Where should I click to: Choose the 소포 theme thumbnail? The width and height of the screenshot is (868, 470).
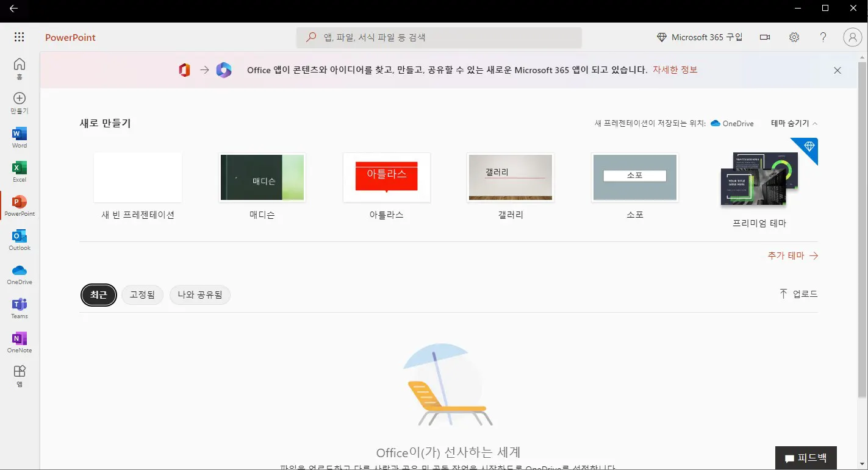click(635, 177)
